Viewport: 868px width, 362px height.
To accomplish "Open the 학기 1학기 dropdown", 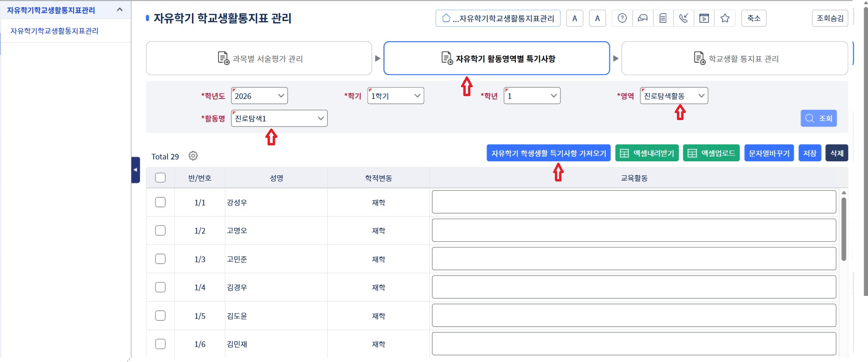I will tap(396, 96).
